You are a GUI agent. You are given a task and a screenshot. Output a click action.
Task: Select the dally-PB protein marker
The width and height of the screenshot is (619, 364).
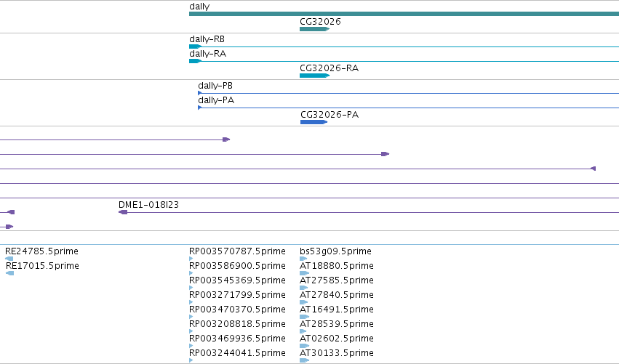tap(200, 93)
